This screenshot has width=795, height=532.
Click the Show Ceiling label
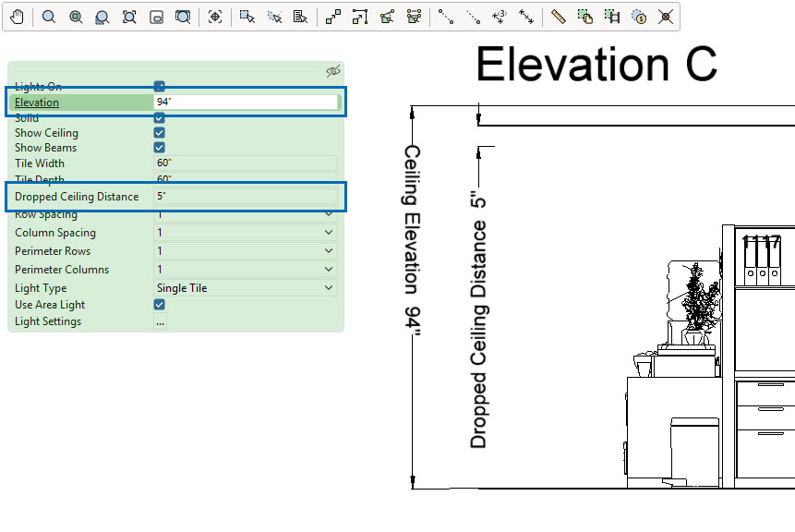47,133
